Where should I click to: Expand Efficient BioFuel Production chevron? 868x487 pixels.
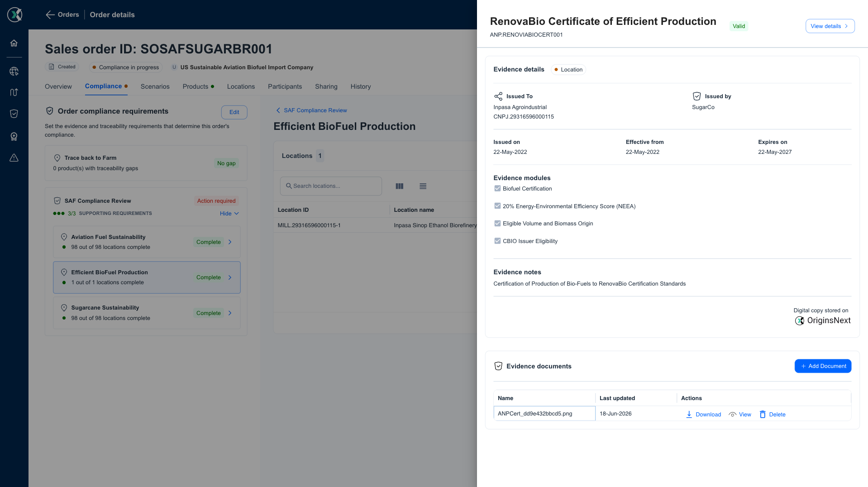coord(230,277)
